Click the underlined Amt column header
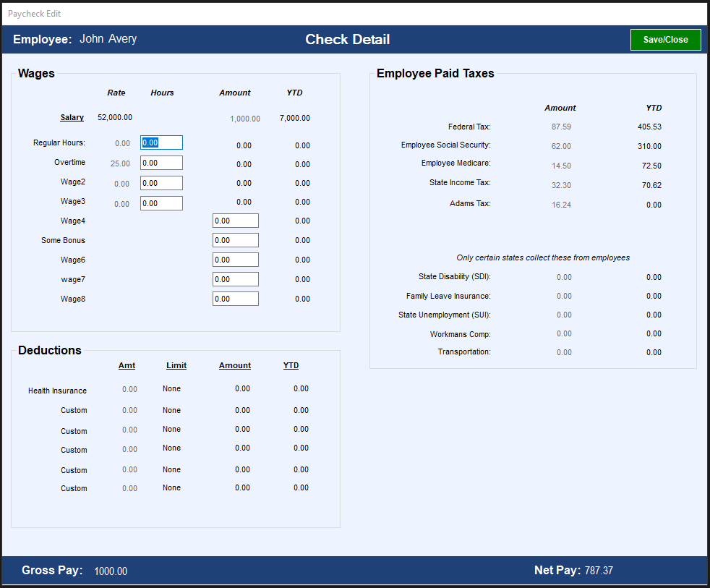 tap(127, 365)
